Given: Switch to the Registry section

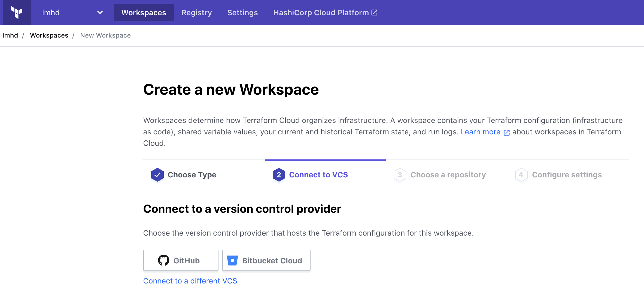Looking at the screenshot, I should (196, 12).
